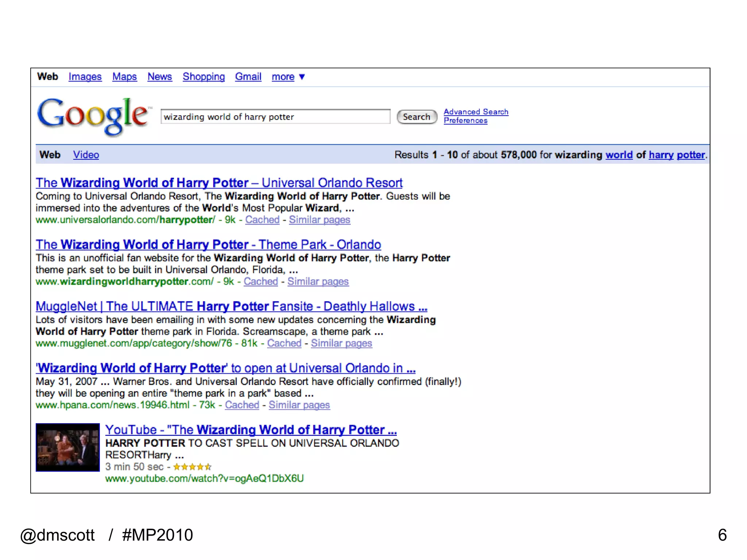Image resolution: width=747 pixels, height=560 pixels.
Task: Click the www.youtube.com/watch URL text
Action: point(204,478)
